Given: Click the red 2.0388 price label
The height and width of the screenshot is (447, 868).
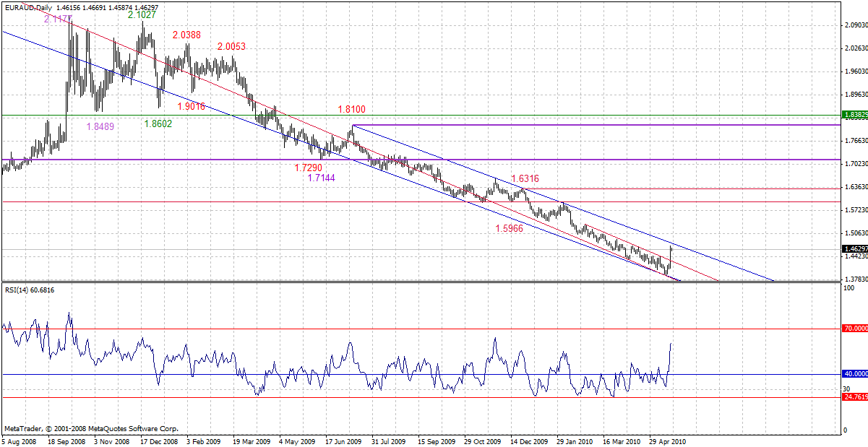Looking at the screenshot, I should click(186, 35).
